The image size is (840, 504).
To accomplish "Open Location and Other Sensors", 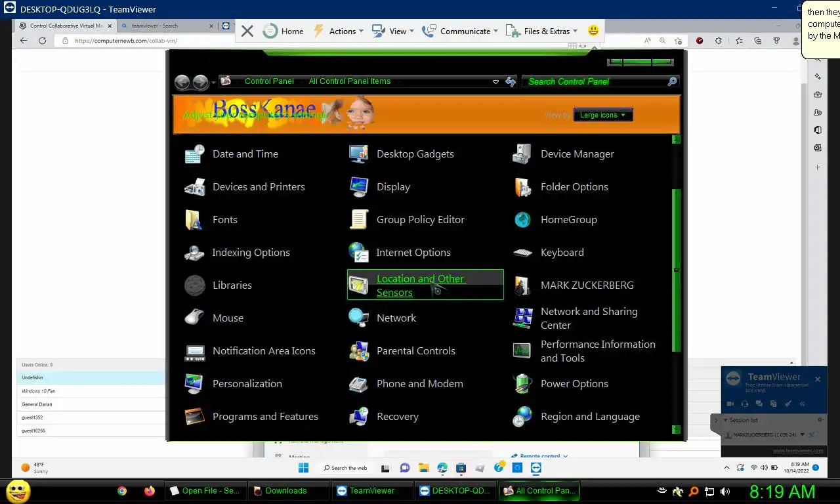I will pos(425,285).
